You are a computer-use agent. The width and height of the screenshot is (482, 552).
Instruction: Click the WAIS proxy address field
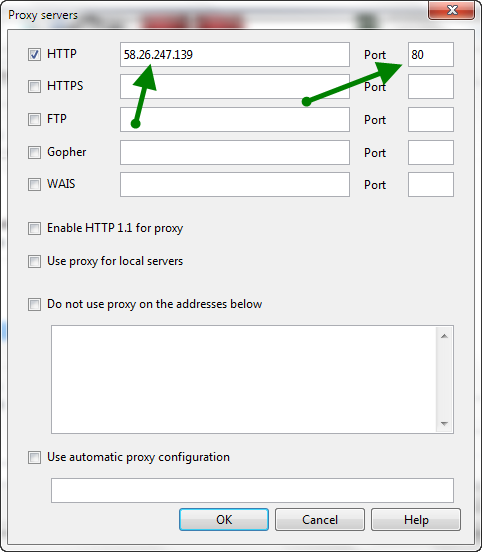(235, 184)
